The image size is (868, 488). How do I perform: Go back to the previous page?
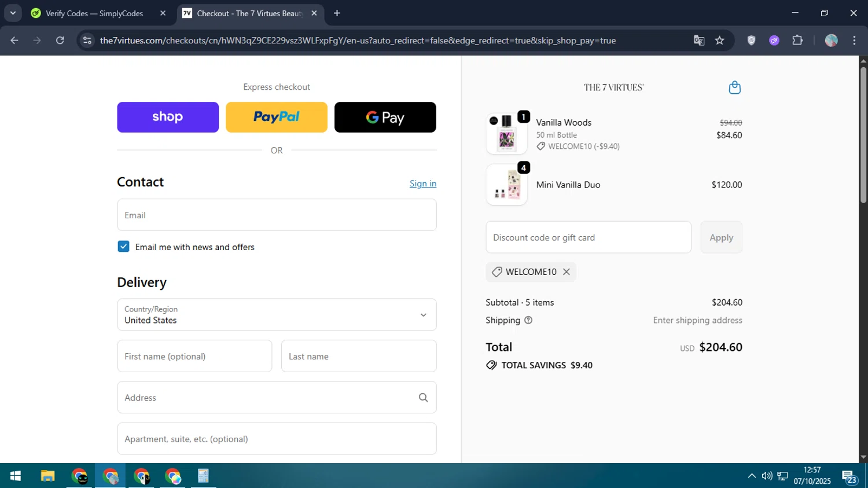[x=14, y=41]
